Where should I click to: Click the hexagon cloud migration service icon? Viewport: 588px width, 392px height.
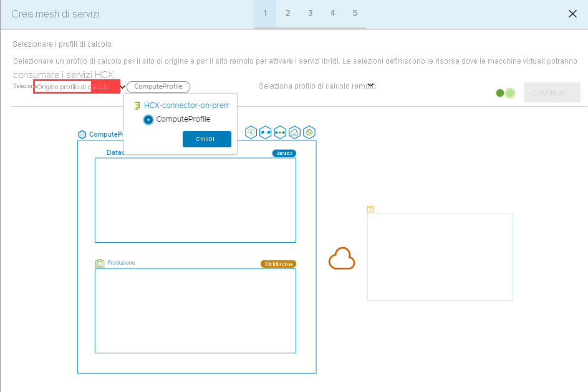point(295,132)
